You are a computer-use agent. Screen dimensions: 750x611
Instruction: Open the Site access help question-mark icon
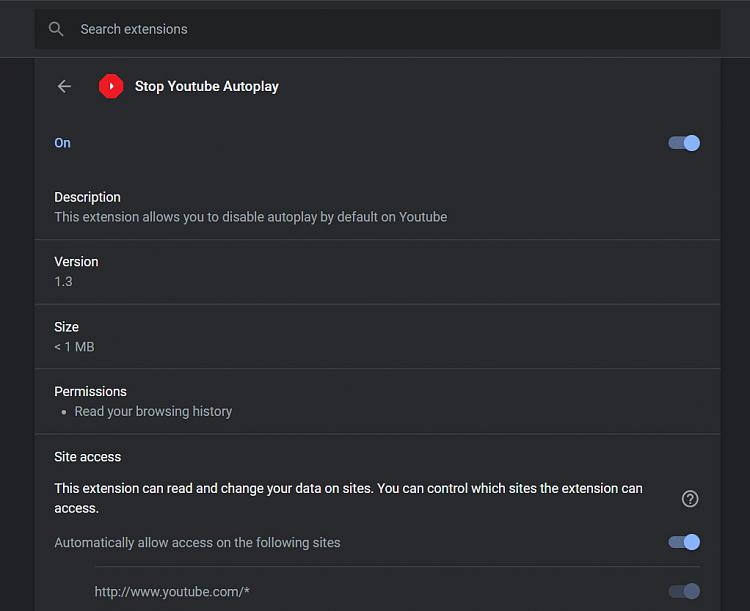click(690, 499)
